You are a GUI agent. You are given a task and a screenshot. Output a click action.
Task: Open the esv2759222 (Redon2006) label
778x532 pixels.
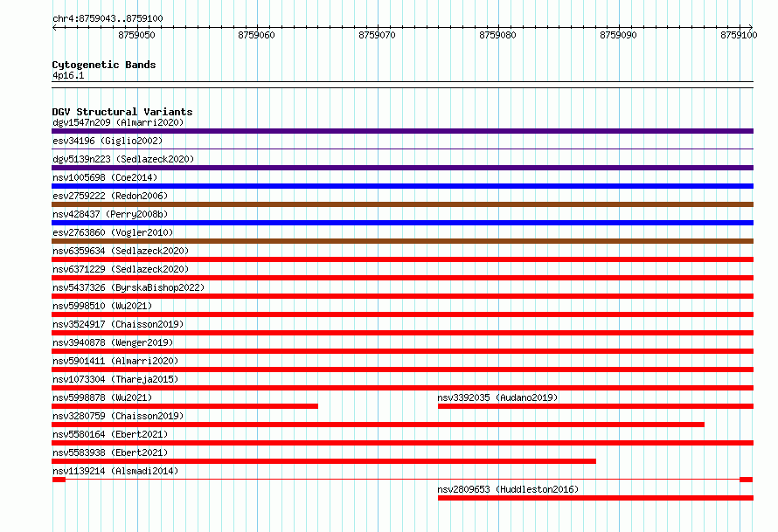[x=110, y=196]
